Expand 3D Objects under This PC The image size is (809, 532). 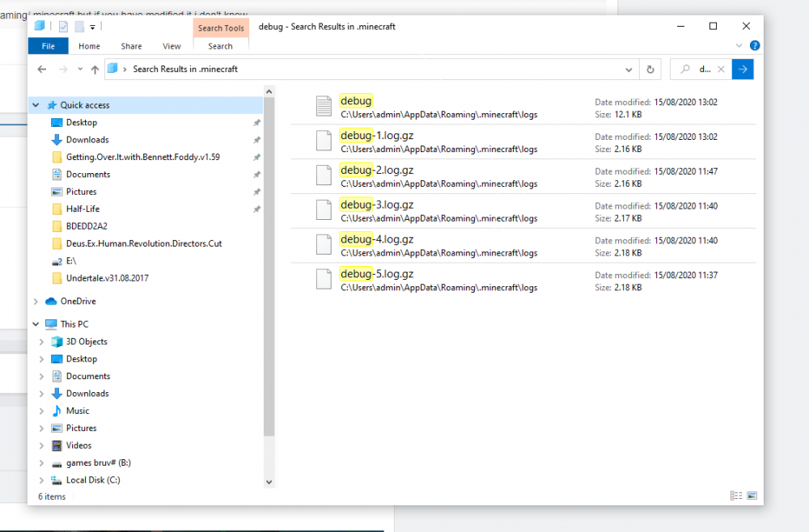coord(41,342)
